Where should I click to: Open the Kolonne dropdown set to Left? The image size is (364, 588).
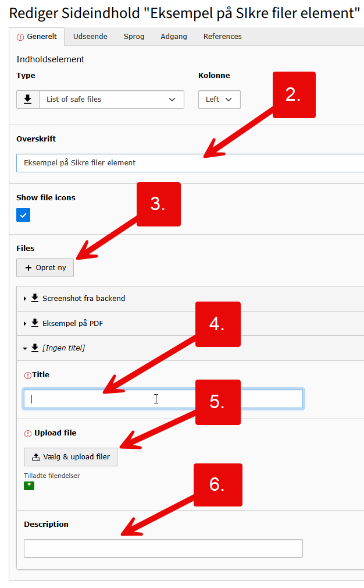tap(219, 100)
